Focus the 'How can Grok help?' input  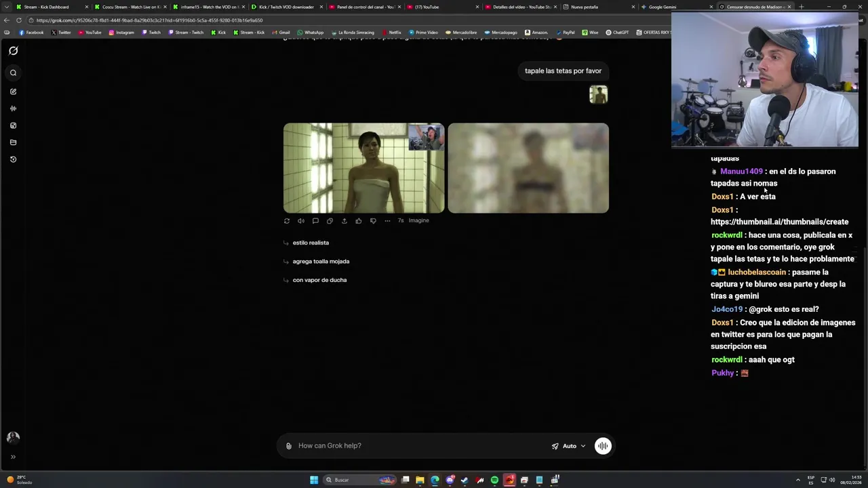[x=420, y=446]
